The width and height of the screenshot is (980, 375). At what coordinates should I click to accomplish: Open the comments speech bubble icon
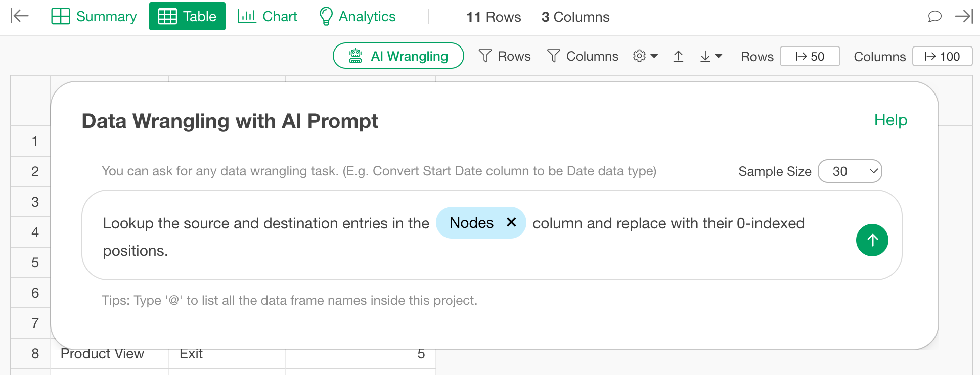point(934,16)
